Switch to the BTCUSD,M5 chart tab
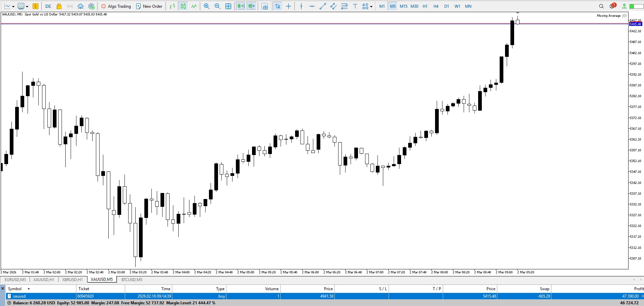 [132, 279]
